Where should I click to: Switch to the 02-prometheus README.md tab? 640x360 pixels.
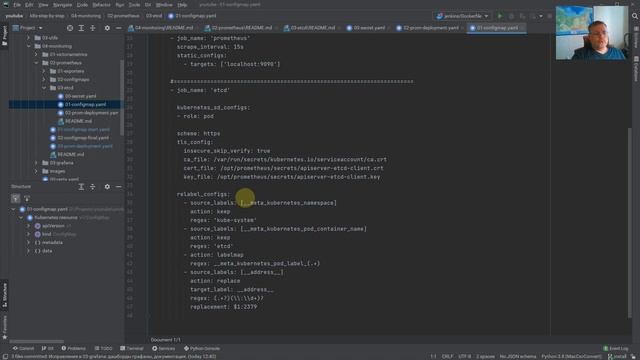pos(238,28)
